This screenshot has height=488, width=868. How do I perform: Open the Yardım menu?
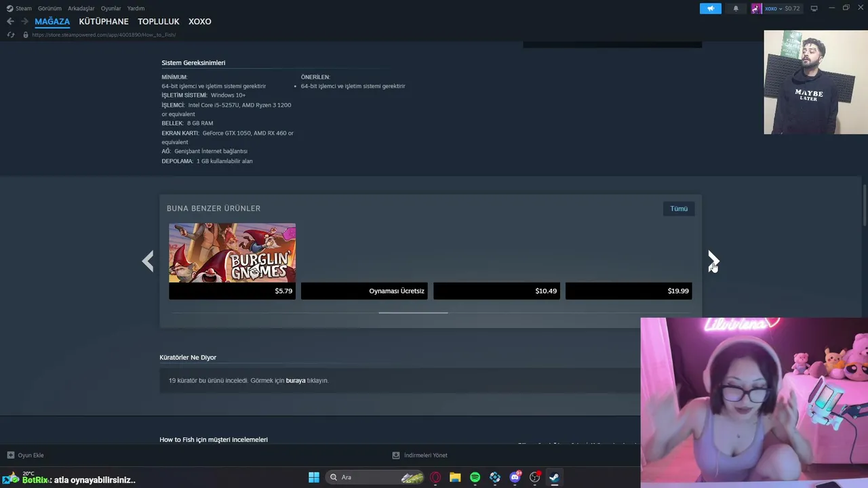[x=136, y=8]
